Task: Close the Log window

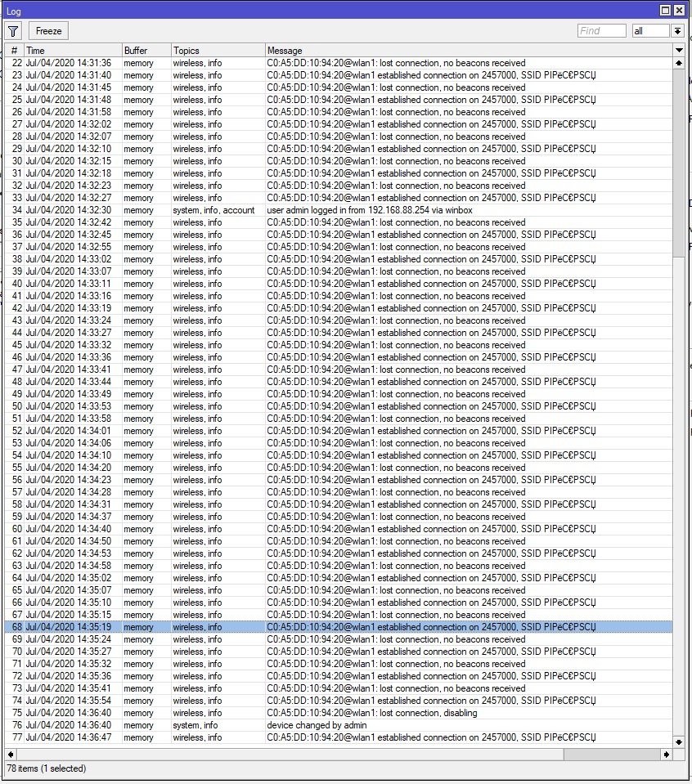Action: (x=679, y=11)
